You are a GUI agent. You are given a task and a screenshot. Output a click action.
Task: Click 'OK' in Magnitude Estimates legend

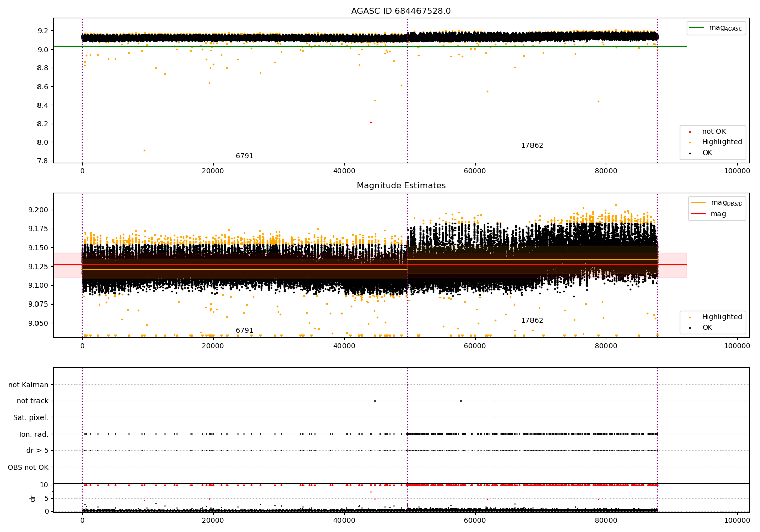coord(707,328)
